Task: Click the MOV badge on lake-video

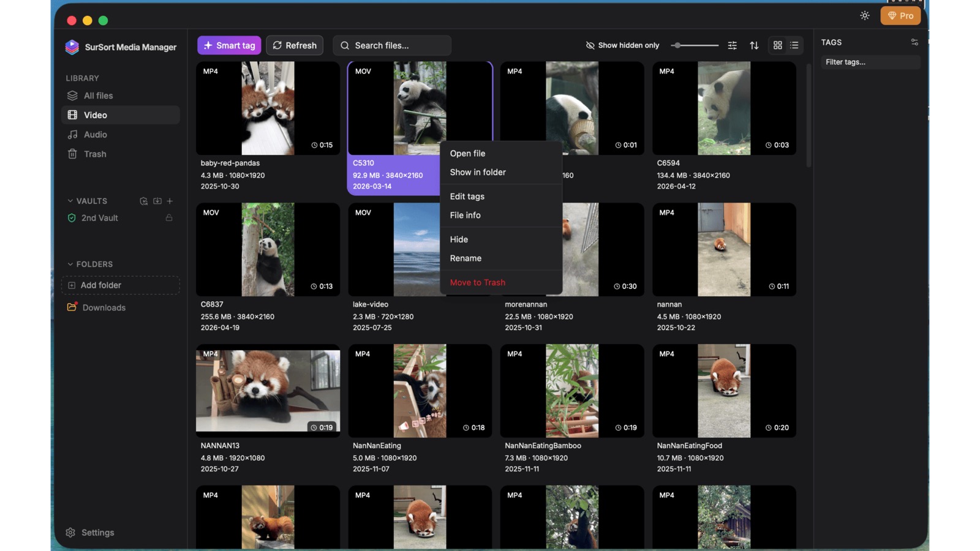Action: 363,212
